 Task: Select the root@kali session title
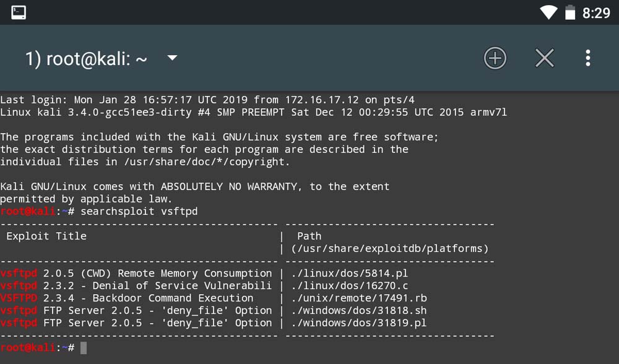pyautogui.click(x=86, y=59)
